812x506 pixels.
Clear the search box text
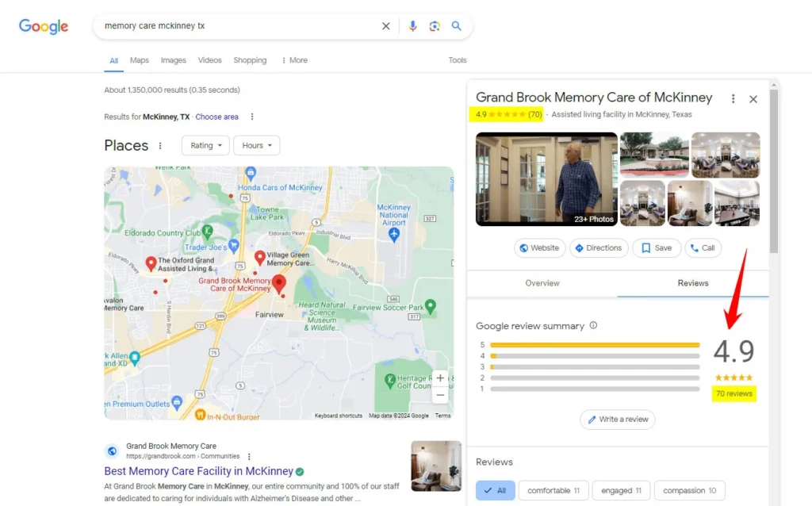[x=386, y=26]
